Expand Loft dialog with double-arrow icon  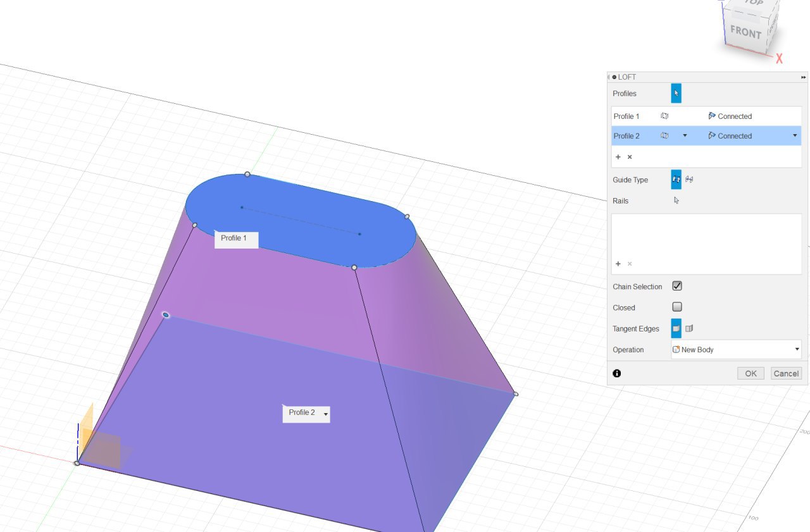tap(804, 77)
